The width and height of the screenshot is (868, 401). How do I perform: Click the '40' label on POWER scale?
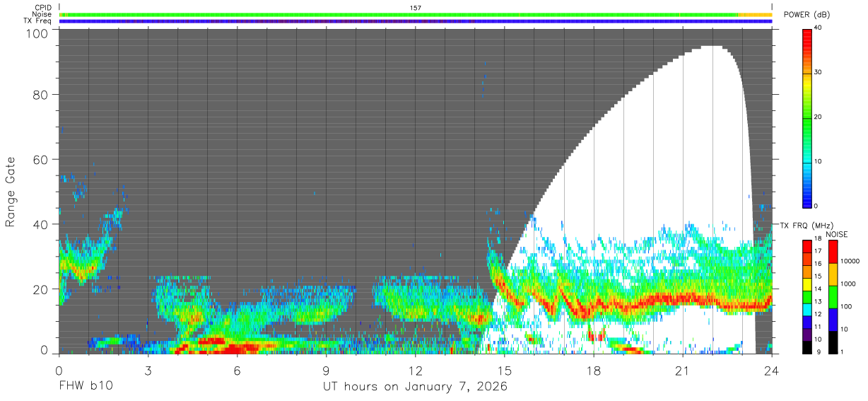[x=819, y=28]
